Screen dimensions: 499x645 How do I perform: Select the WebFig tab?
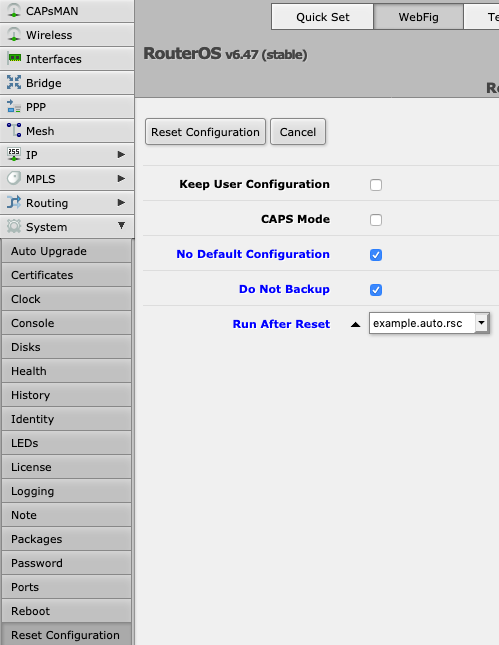[418, 17]
